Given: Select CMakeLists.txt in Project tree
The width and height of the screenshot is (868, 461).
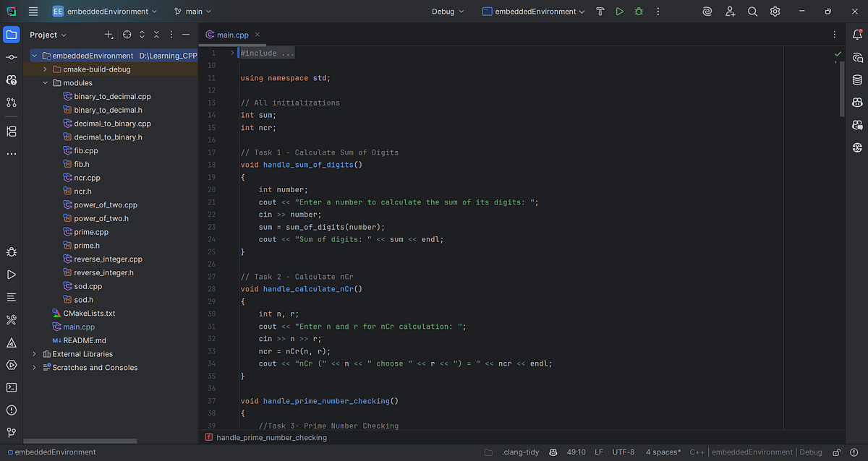Looking at the screenshot, I should point(89,314).
